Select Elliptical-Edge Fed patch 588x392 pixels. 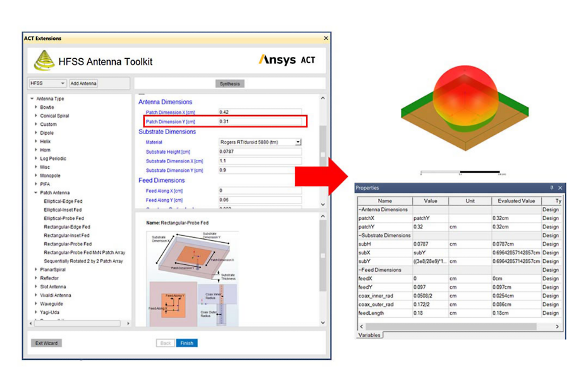pyautogui.click(x=63, y=202)
